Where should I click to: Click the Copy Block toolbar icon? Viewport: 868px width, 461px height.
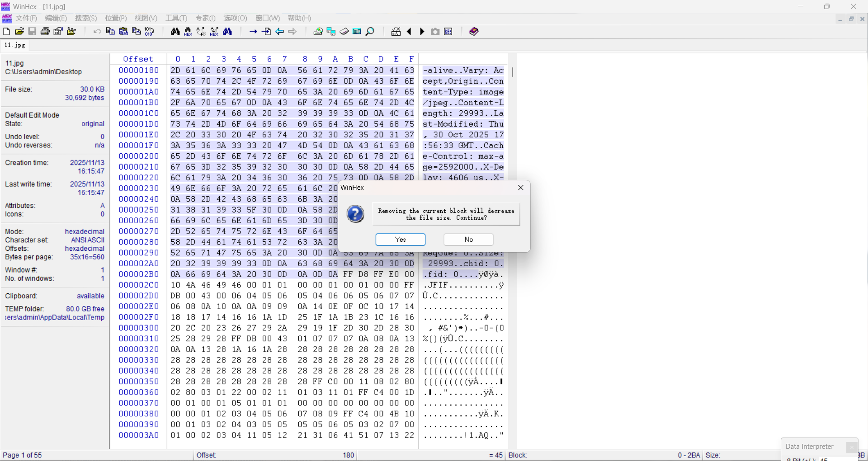(x=110, y=31)
